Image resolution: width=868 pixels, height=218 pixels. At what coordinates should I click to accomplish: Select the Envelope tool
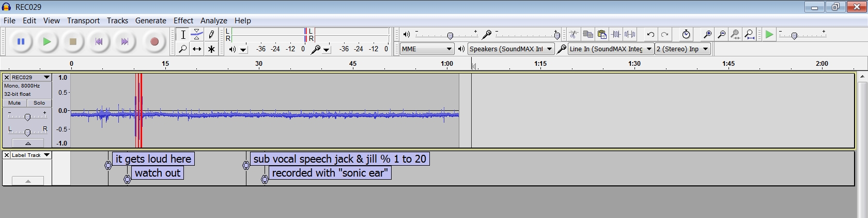(197, 35)
